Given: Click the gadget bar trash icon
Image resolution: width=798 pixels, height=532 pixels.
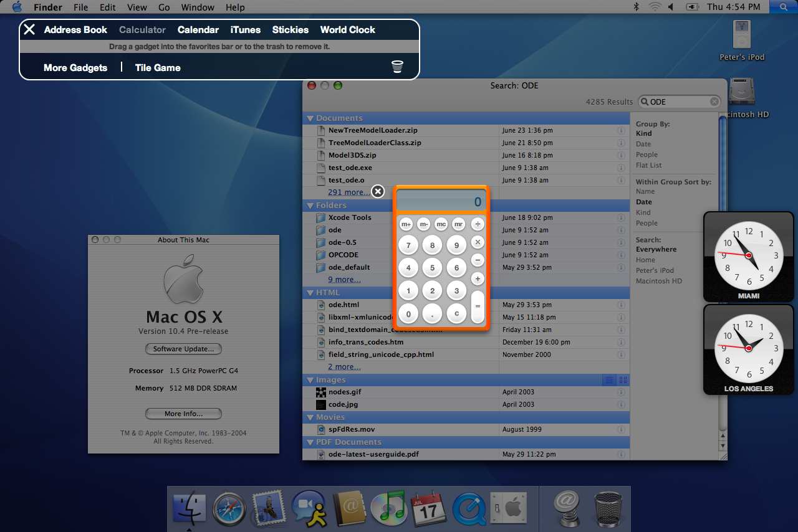Looking at the screenshot, I should pos(397,67).
